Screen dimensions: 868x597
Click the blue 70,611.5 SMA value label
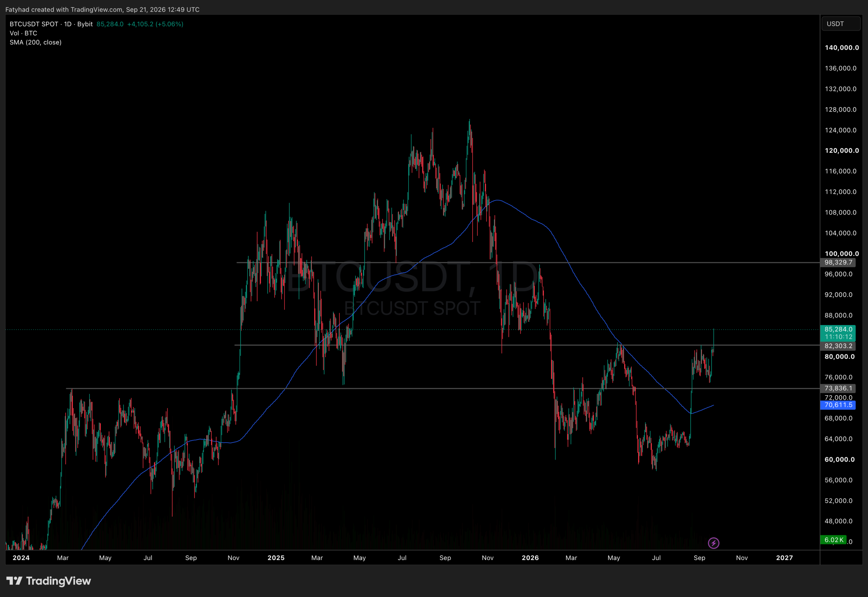tap(838, 405)
